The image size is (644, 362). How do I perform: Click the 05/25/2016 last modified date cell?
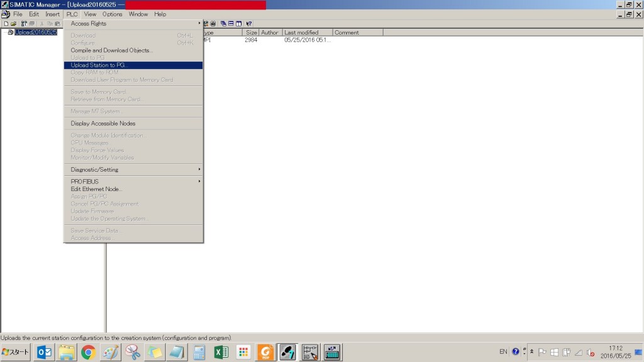click(x=307, y=40)
